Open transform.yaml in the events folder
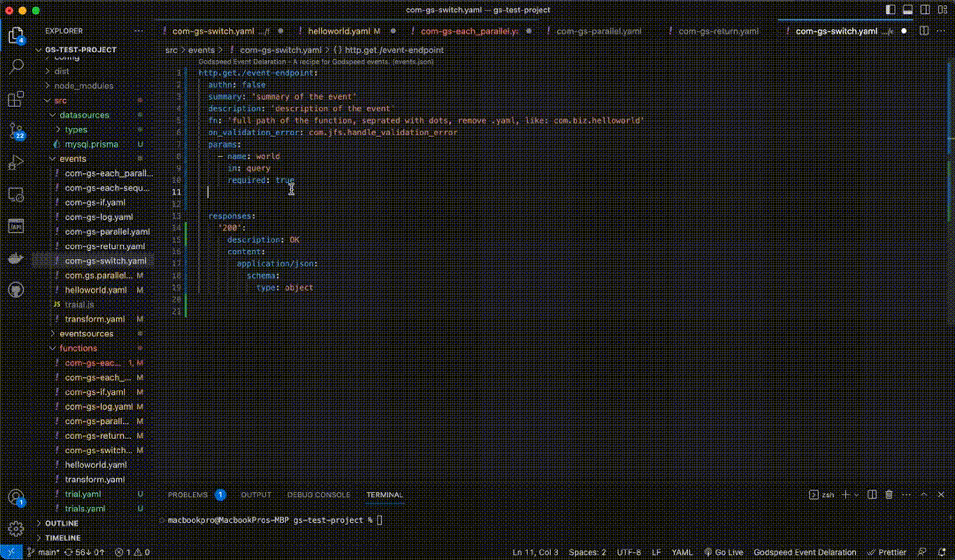Screen dimensions: 955x560 pos(95,319)
